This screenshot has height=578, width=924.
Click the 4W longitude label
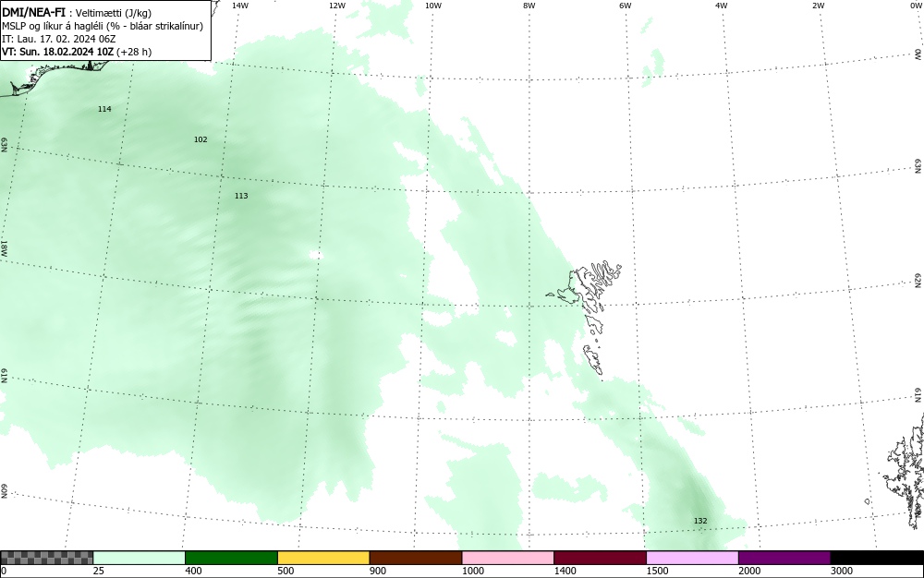tap(722, 6)
